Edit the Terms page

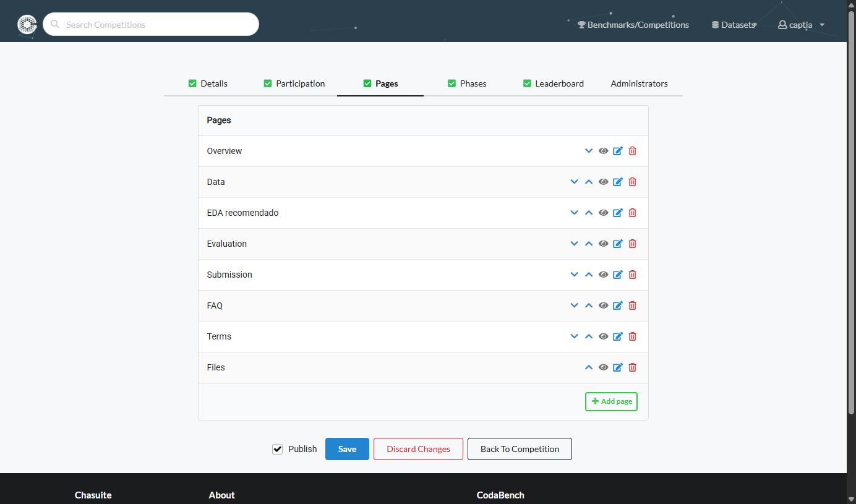tap(617, 336)
